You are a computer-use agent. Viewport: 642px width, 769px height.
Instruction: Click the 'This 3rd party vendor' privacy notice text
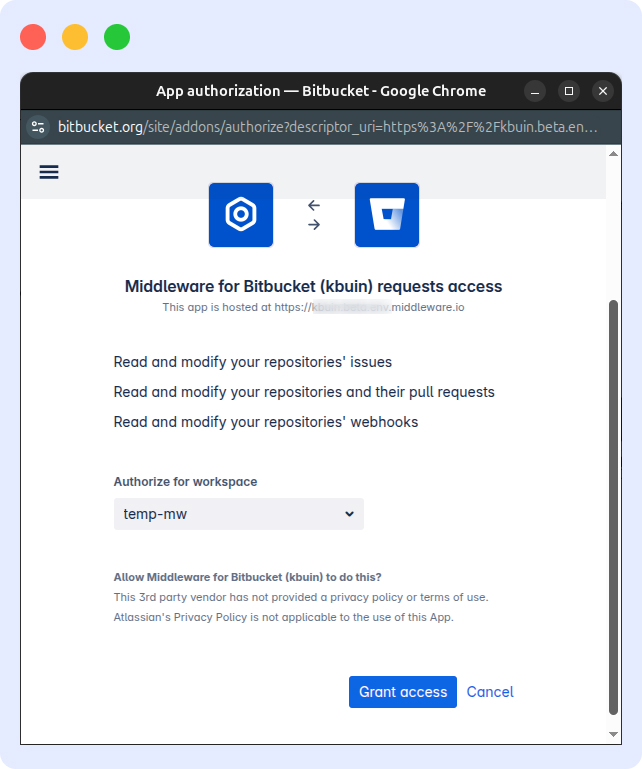tap(301, 597)
